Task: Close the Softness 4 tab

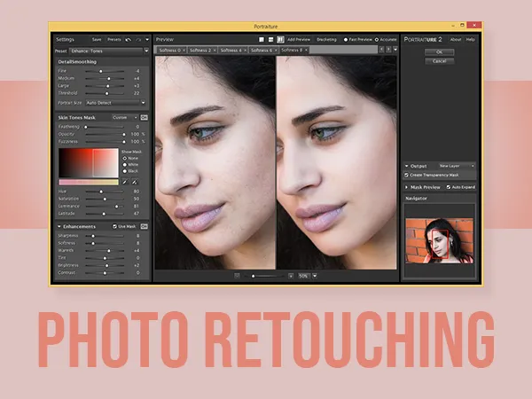Action: tap(245, 51)
